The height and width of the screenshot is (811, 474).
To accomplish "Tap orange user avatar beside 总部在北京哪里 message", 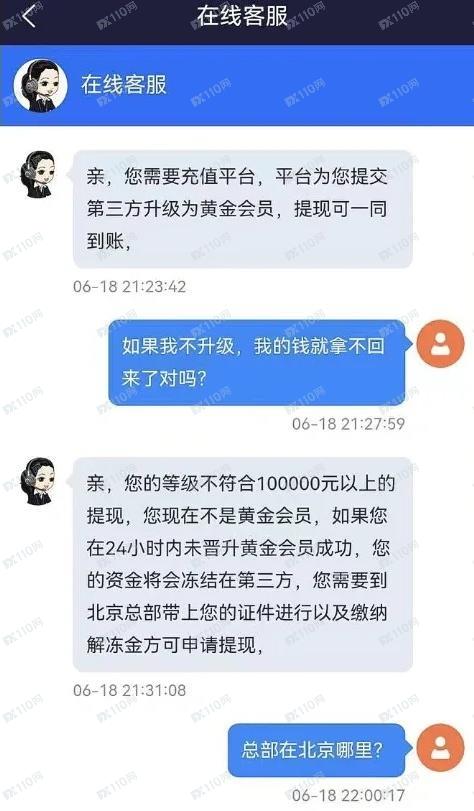I will (x=440, y=748).
